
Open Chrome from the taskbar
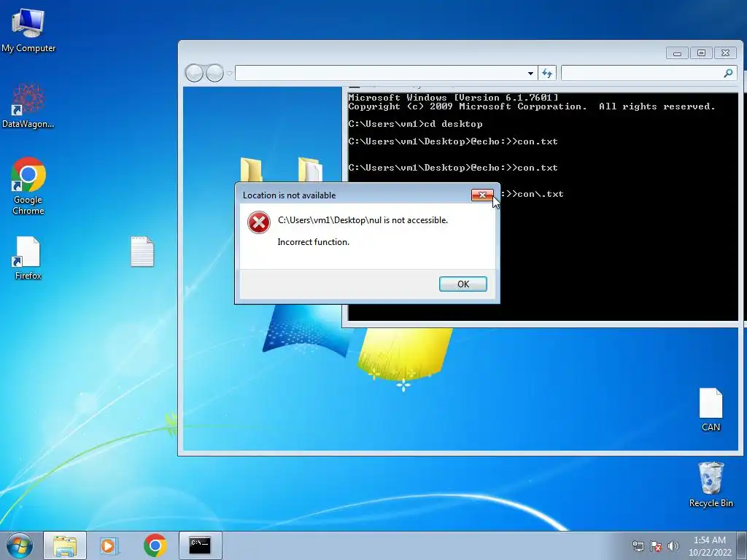pyautogui.click(x=155, y=545)
